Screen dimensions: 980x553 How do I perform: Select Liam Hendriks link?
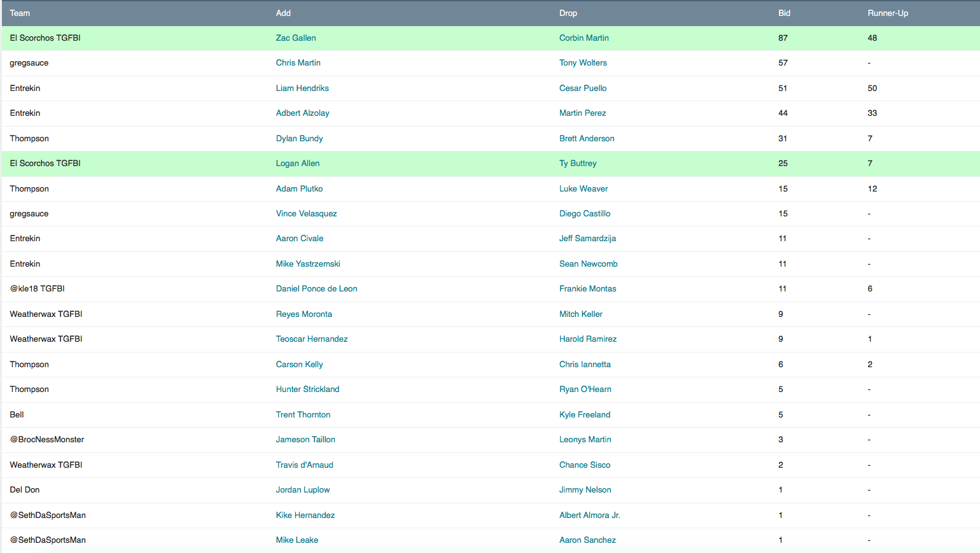(x=302, y=88)
